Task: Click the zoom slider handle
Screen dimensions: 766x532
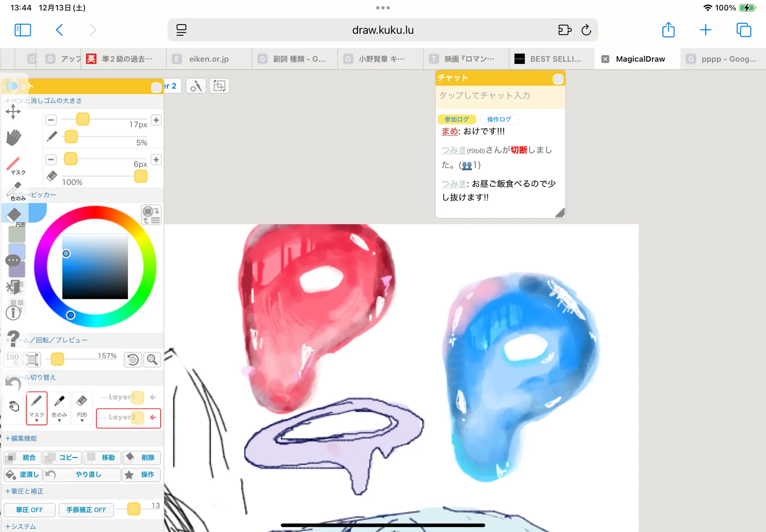Action: [x=57, y=359]
